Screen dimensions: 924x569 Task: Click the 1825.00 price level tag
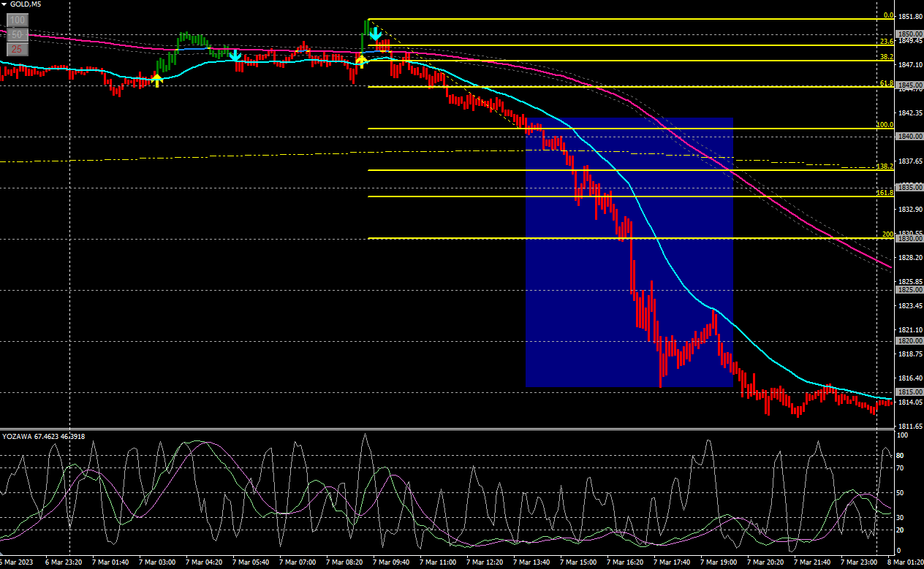pos(910,290)
